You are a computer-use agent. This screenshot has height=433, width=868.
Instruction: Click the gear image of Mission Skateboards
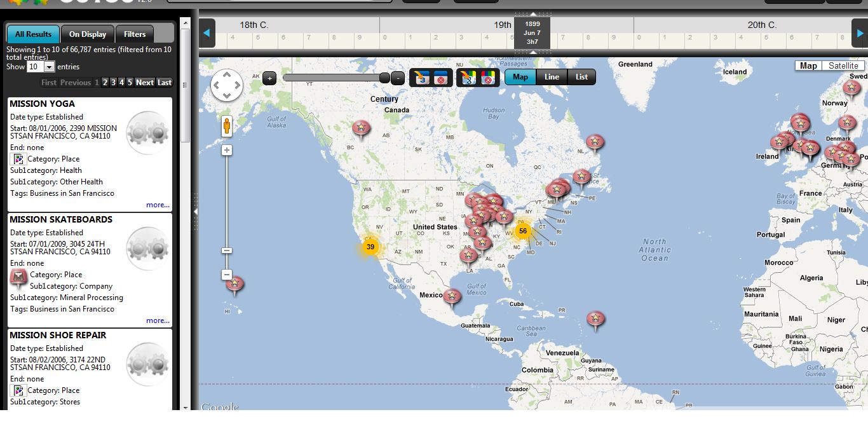[x=148, y=249]
